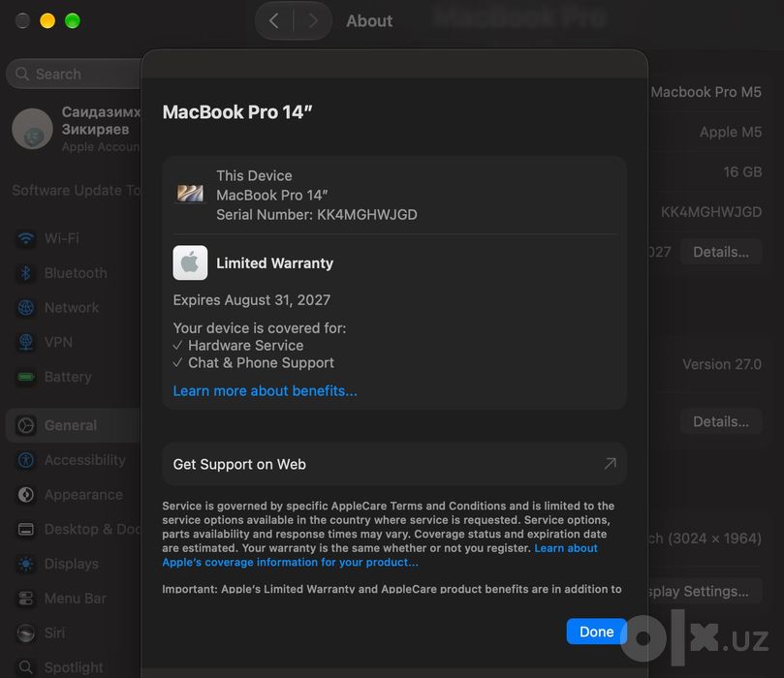784x678 pixels.
Task: Click the Apple M5 chip value
Action: tap(731, 132)
